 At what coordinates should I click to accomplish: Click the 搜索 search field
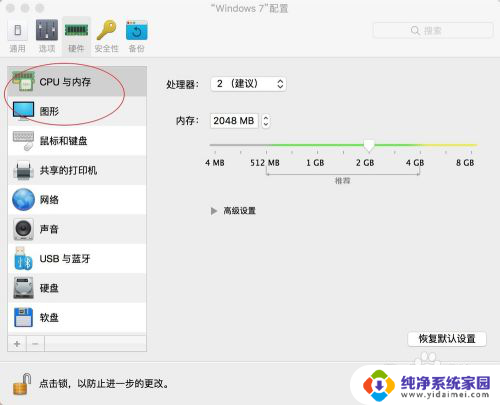[x=433, y=31]
